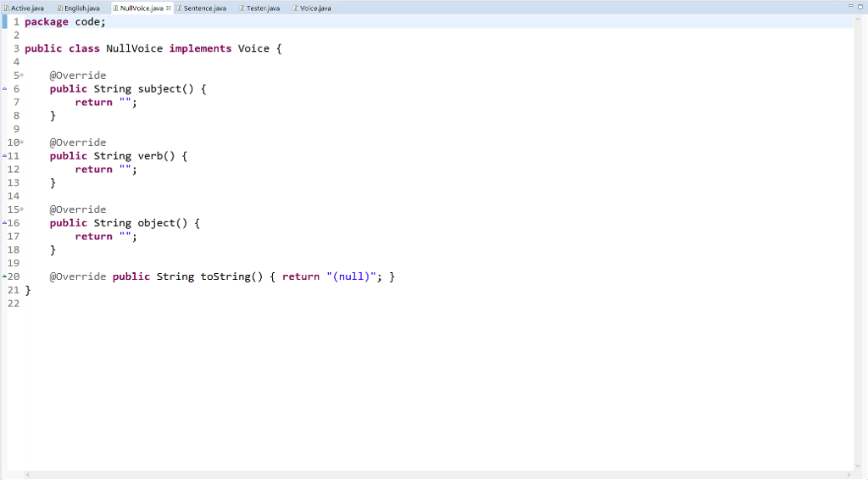Minimize the editor area
Image resolution: width=868 pixels, height=480 pixels.
(x=851, y=6)
